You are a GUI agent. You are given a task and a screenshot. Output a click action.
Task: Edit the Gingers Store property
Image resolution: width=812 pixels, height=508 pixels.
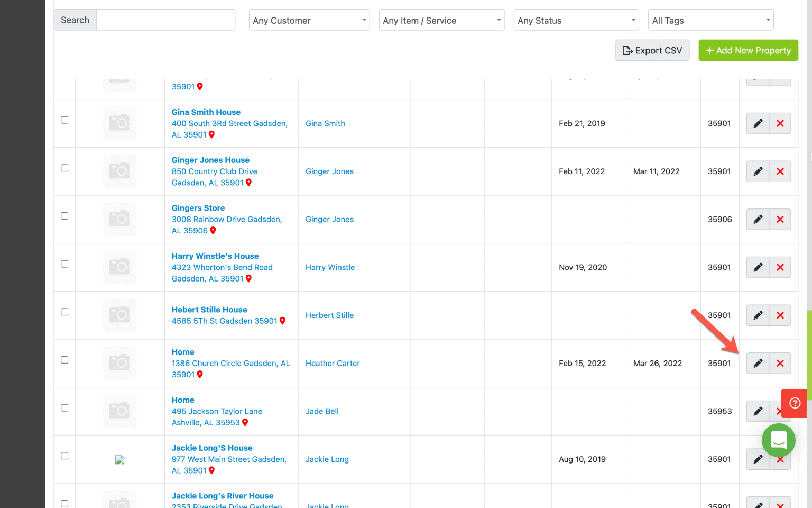(758, 219)
